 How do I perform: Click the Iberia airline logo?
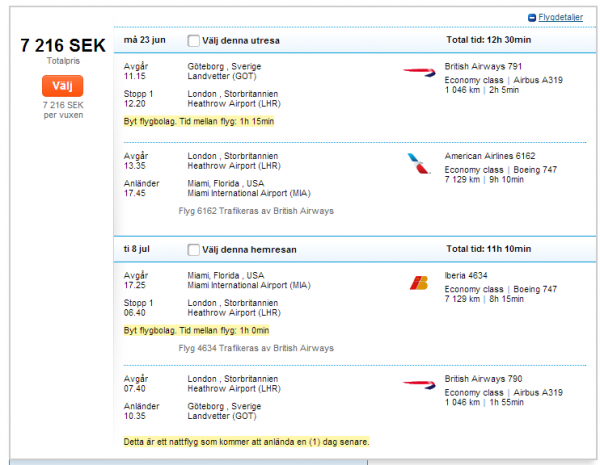click(x=419, y=282)
